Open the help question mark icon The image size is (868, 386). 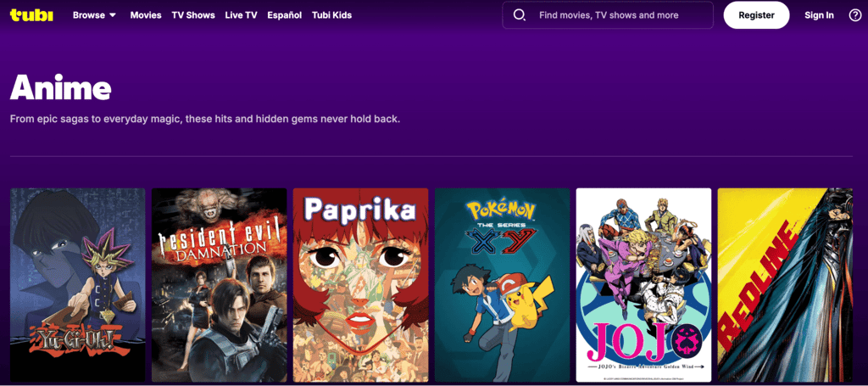click(x=854, y=15)
